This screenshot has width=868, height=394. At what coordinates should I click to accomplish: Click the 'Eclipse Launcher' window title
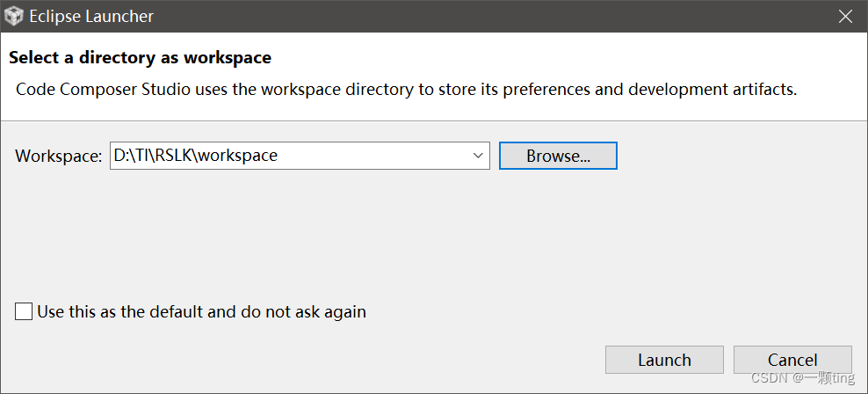(91, 17)
